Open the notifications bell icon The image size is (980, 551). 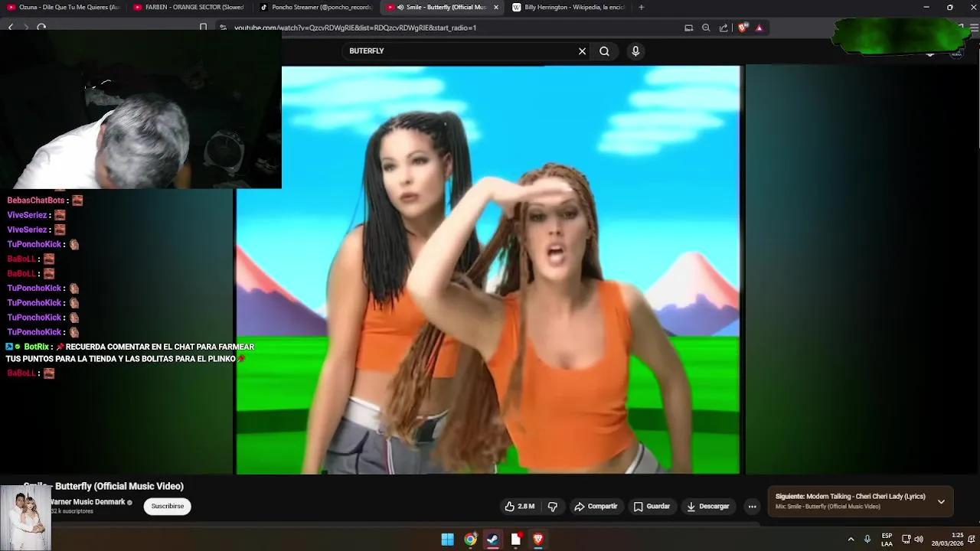pyautogui.click(x=972, y=540)
